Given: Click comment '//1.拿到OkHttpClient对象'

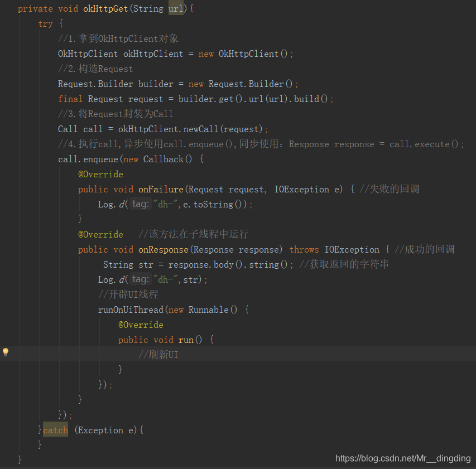Looking at the screenshot, I should pyautogui.click(x=118, y=38).
